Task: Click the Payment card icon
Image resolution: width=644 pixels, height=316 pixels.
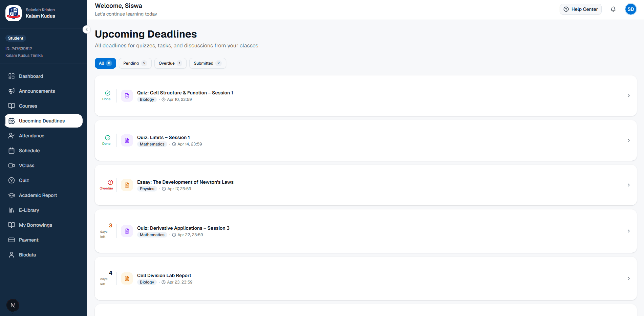Action: (12, 240)
